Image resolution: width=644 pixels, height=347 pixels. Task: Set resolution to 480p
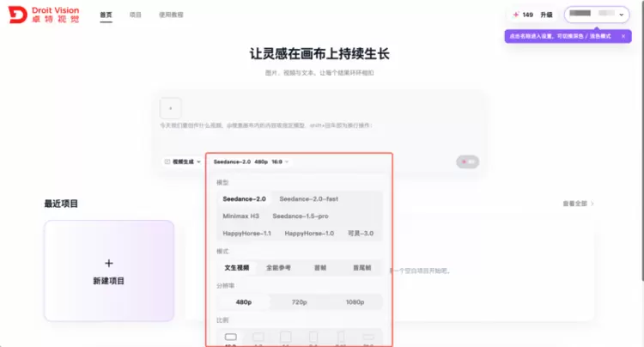pos(244,302)
